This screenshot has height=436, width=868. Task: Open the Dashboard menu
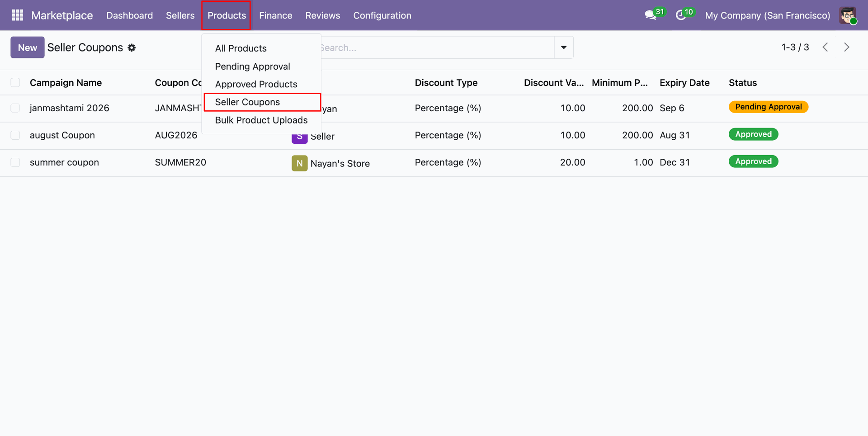pos(129,15)
